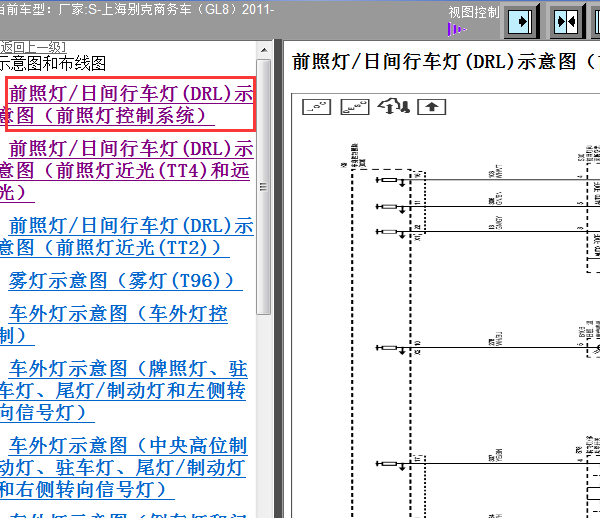Screen dimensions: 600x518
Task: Go back via 返回上一级 link
Action: click(33, 47)
